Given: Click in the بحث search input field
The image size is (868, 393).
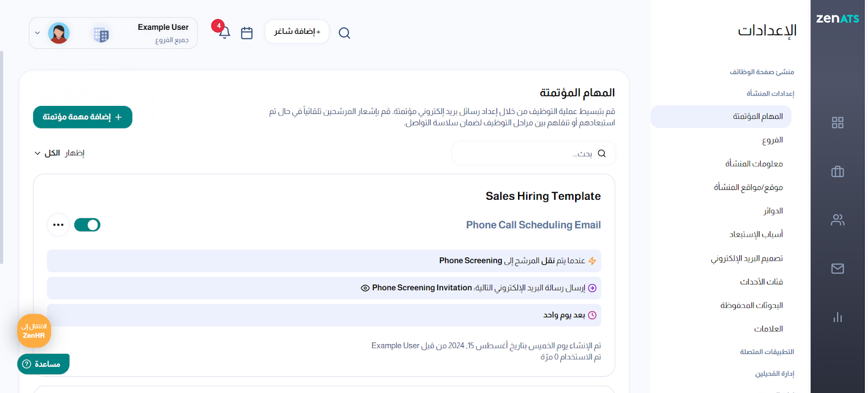Looking at the screenshot, I should (x=534, y=154).
